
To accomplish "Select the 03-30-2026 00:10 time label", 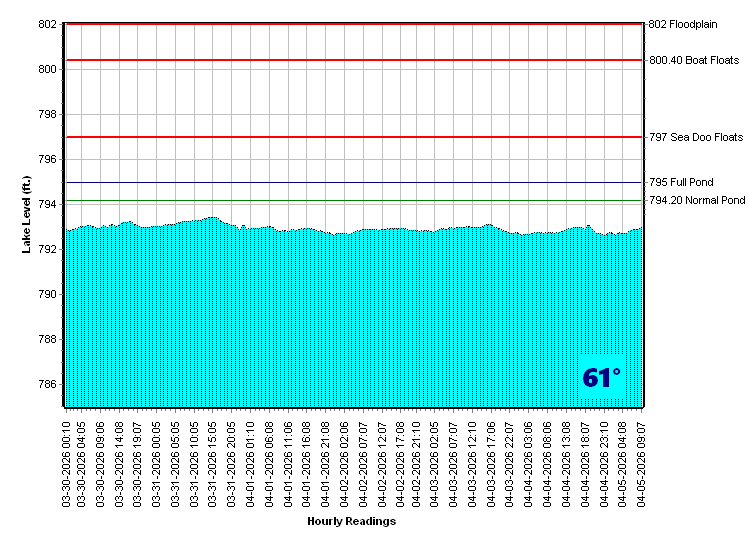I will click(67, 461).
